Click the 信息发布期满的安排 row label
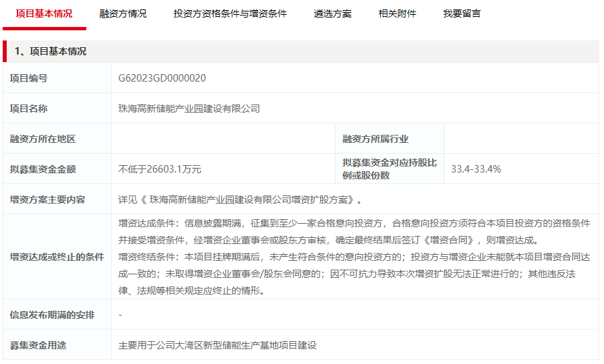The width and height of the screenshot is (604, 364). [52, 315]
